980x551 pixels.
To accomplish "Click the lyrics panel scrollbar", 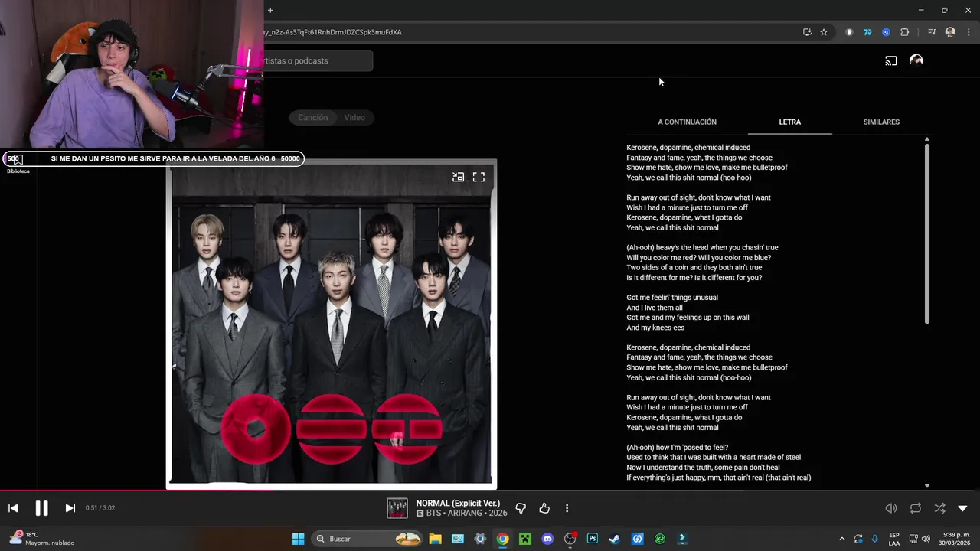I will [927, 233].
